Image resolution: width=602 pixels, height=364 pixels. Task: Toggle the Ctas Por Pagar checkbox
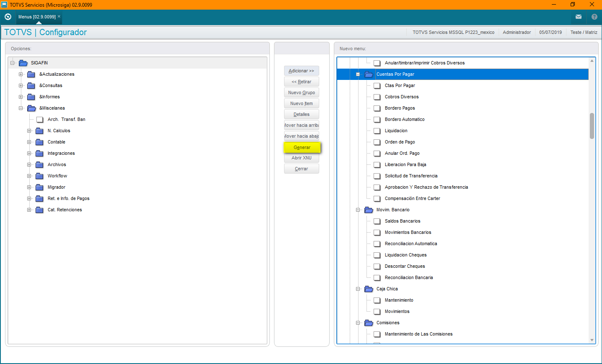(x=377, y=85)
